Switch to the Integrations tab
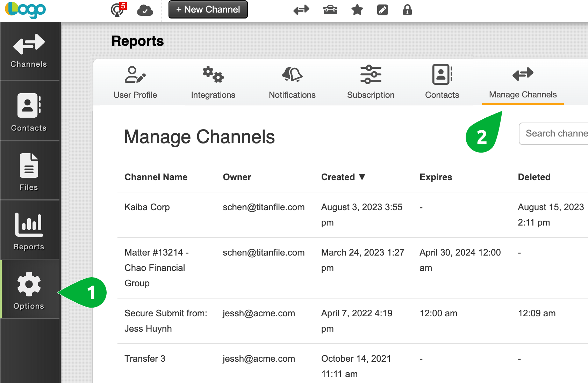The width and height of the screenshot is (588, 383). (213, 82)
